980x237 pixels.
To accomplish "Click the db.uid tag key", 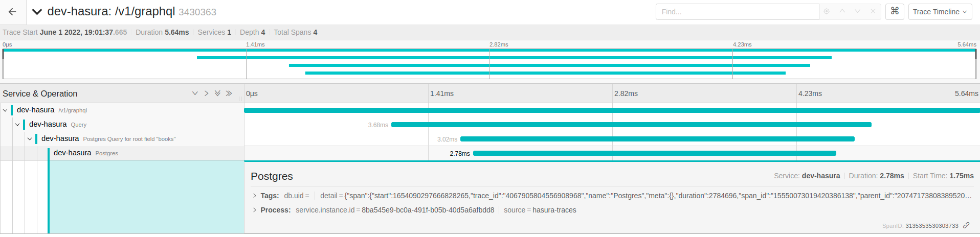I will pyautogui.click(x=294, y=196).
